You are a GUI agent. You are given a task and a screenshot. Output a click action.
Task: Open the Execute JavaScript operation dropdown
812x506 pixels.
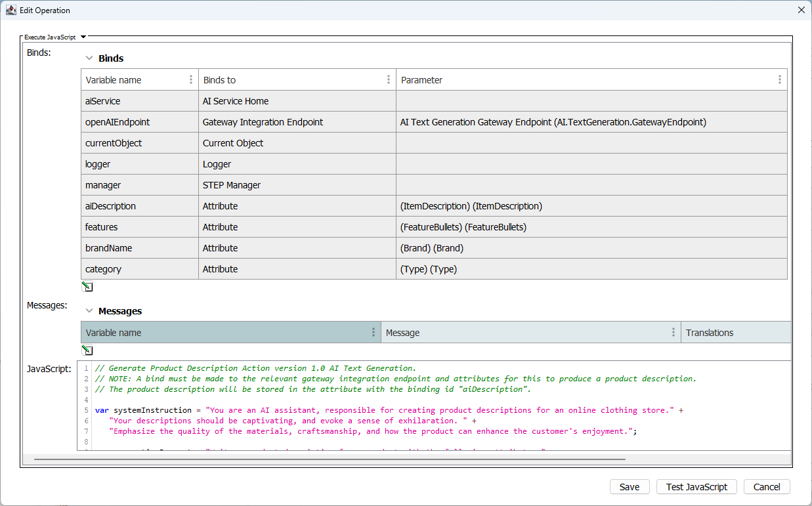pyautogui.click(x=83, y=37)
